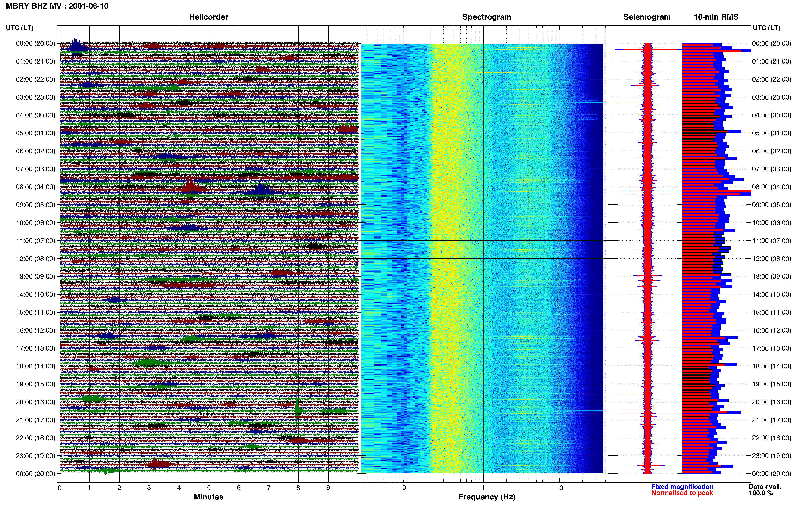Click left time label '22:00 (18:00)'
Image resolution: width=812 pixels, height=508 pixels.
(x=35, y=438)
